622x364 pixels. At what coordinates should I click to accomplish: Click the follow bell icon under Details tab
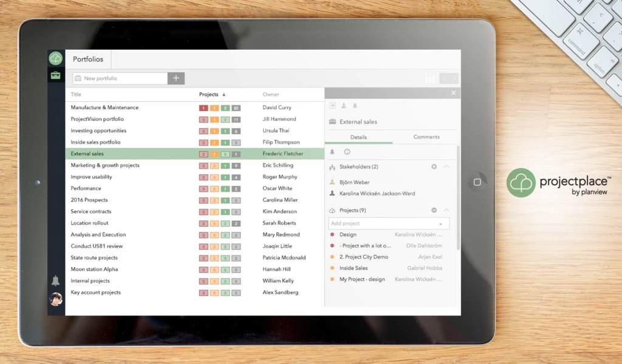click(x=332, y=151)
